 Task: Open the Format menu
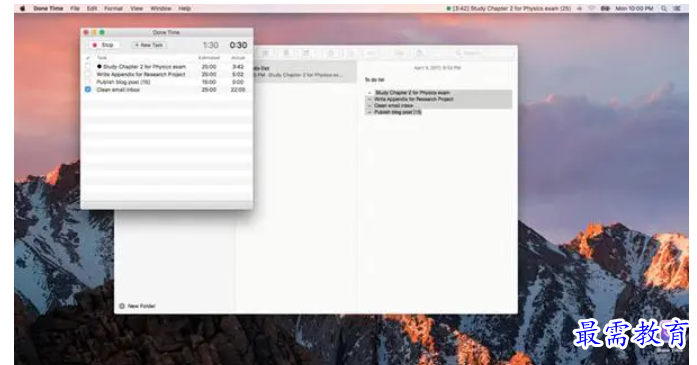(113, 8)
